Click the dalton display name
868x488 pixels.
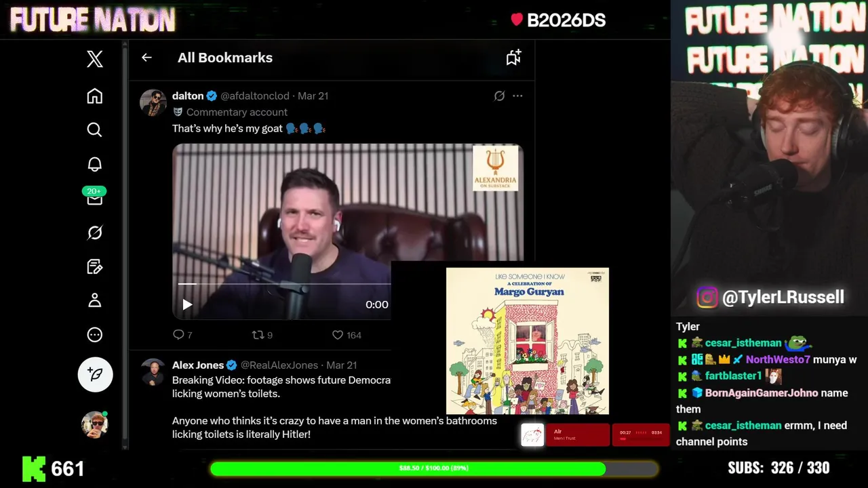click(188, 96)
